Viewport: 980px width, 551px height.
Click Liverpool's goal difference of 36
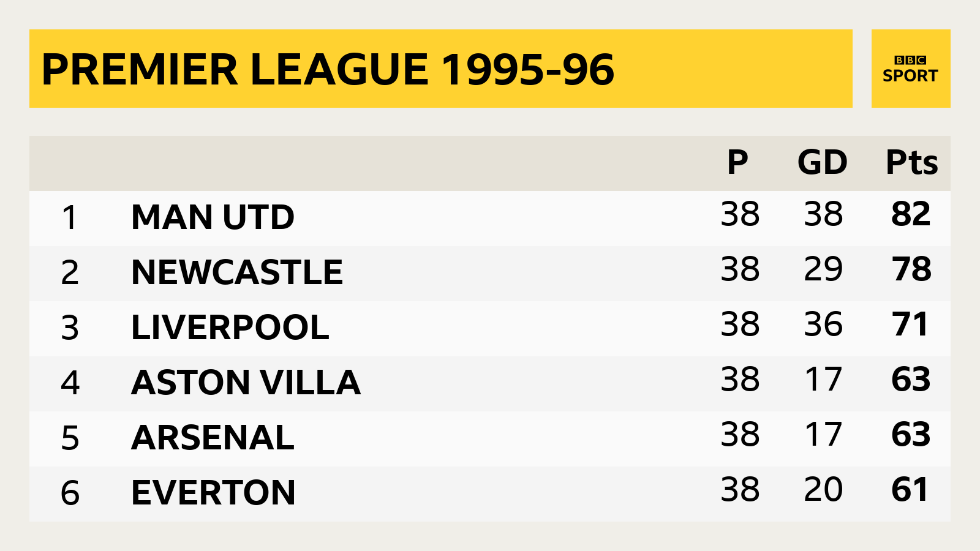[x=823, y=324]
